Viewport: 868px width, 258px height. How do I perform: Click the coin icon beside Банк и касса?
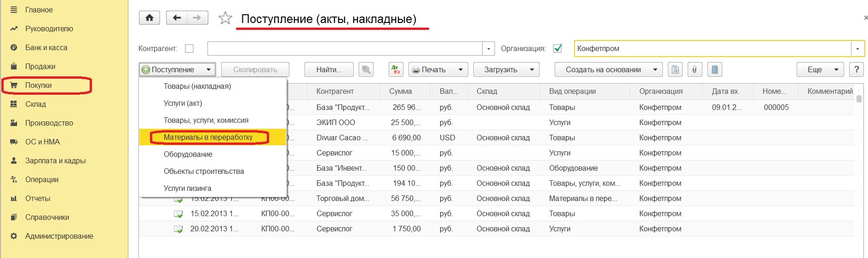pos(14,47)
